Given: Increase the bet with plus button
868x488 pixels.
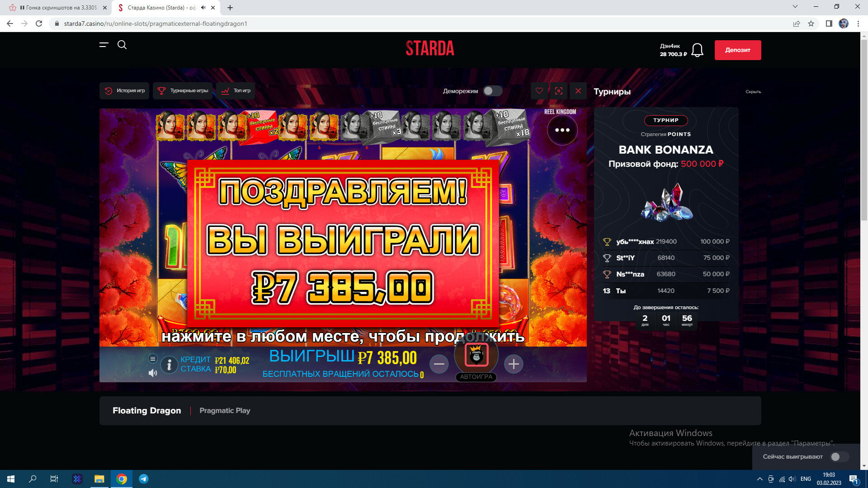Looking at the screenshot, I should 514,364.
